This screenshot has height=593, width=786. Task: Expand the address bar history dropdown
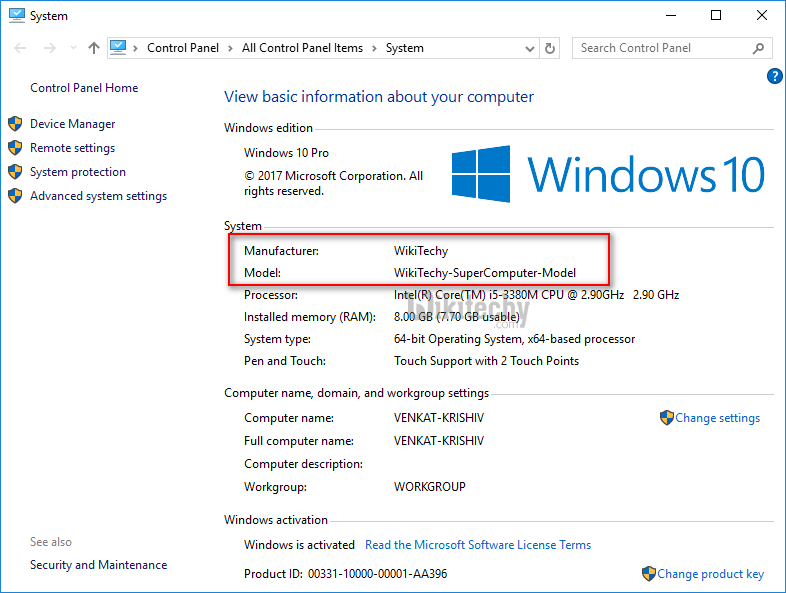coord(529,48)
